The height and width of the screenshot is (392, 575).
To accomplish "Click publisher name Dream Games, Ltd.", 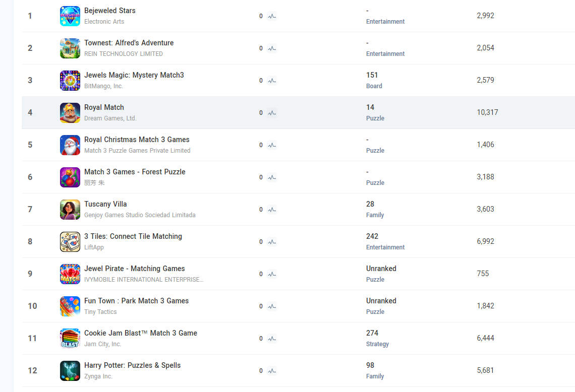I will tap(110, 118).
